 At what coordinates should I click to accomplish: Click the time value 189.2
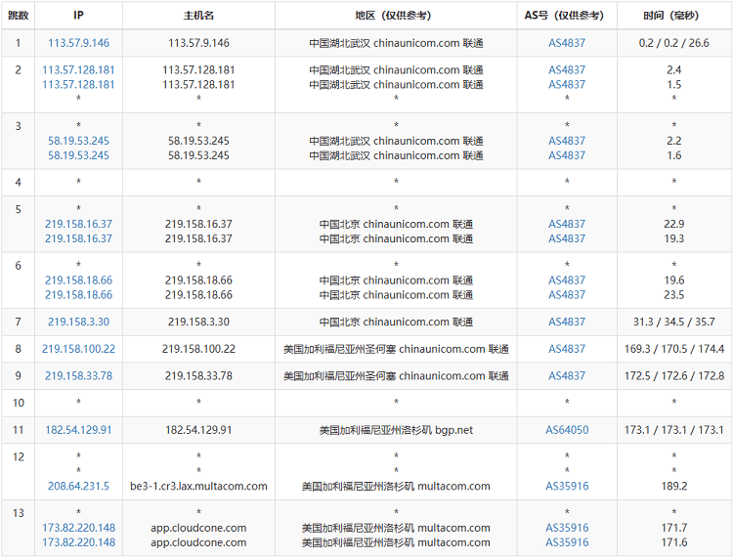tap(674, 486)
